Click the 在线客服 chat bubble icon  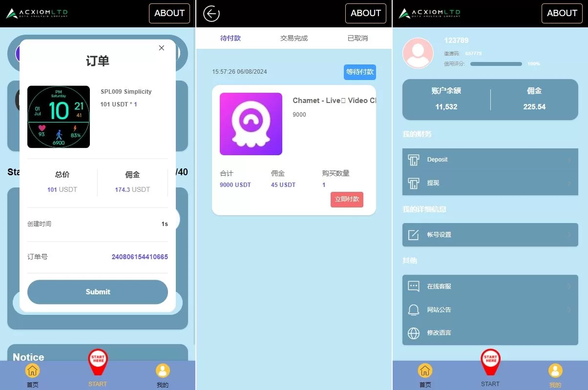[x=414, y=287]
